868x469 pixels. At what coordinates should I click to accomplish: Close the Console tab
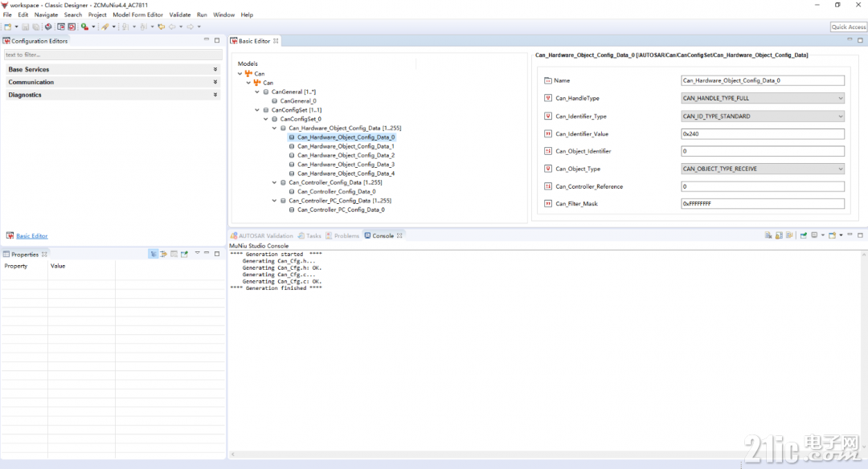click(x=399, y=235)
